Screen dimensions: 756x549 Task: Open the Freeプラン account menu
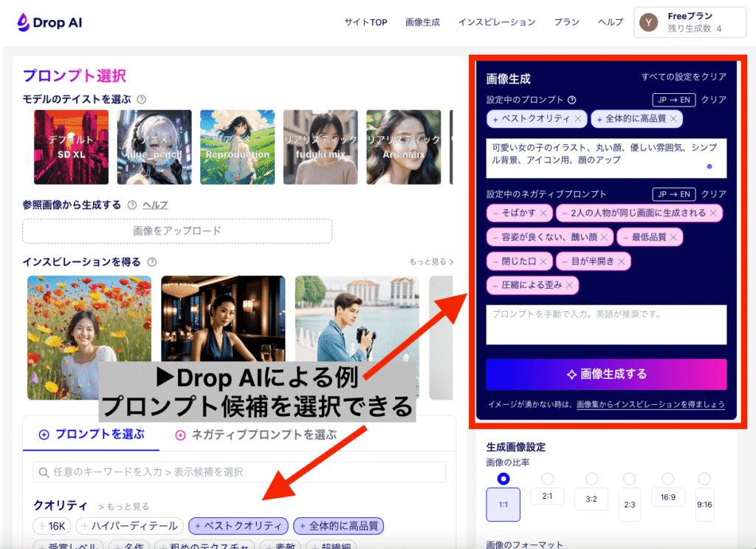[690, 22]
